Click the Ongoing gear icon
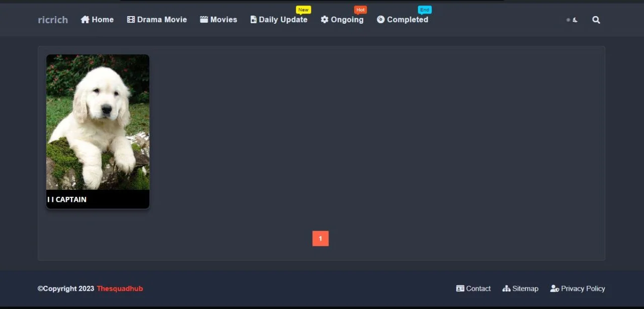The height and width of the screenshot is (309, 644). click(325, 20)
